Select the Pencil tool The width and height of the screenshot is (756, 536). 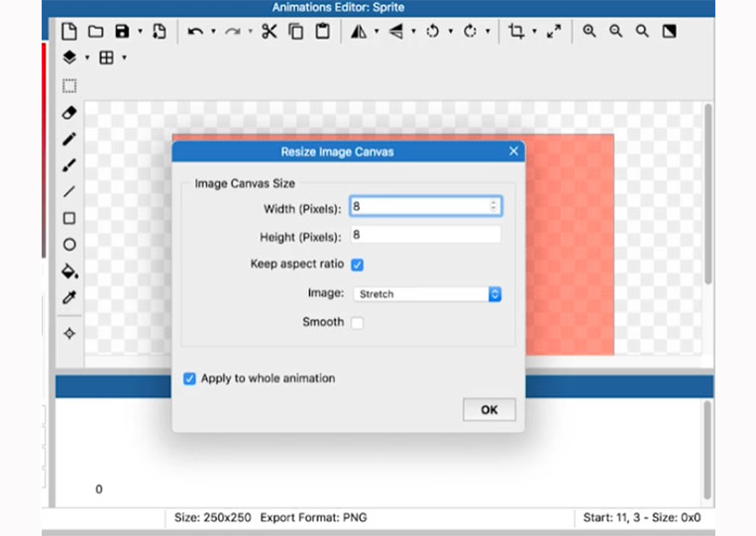69,140
